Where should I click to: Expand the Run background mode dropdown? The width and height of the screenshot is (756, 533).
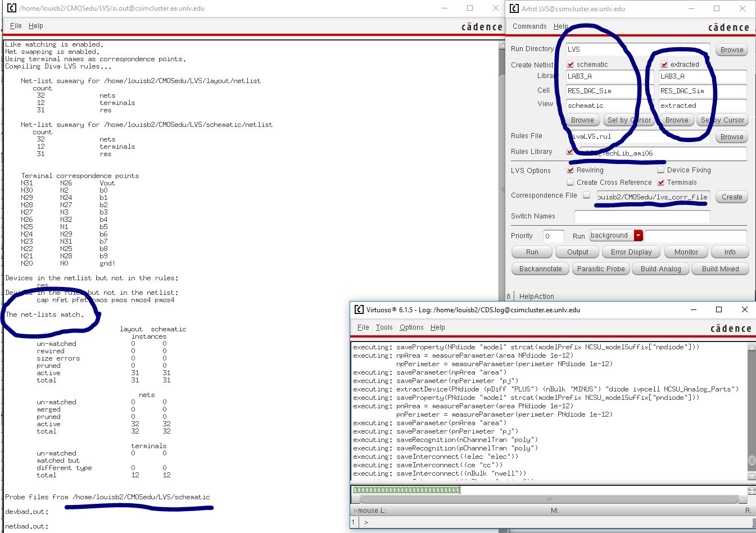pos(638,236)
